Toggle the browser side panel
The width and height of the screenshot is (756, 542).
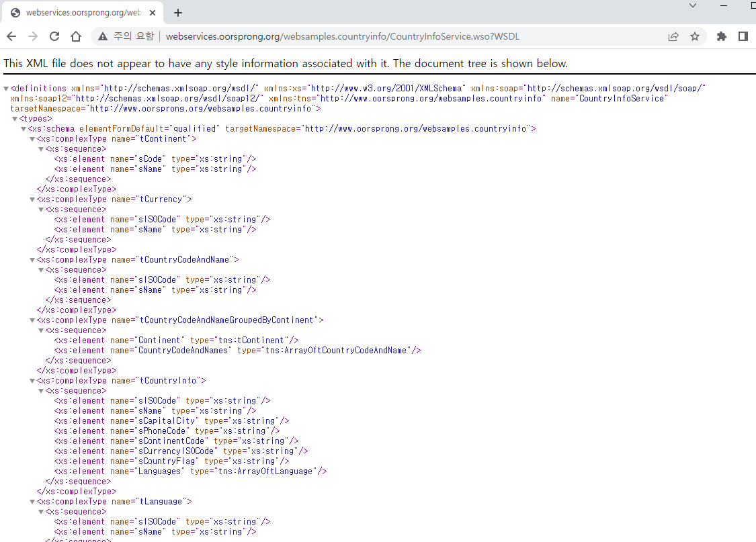tap(743, 37)
